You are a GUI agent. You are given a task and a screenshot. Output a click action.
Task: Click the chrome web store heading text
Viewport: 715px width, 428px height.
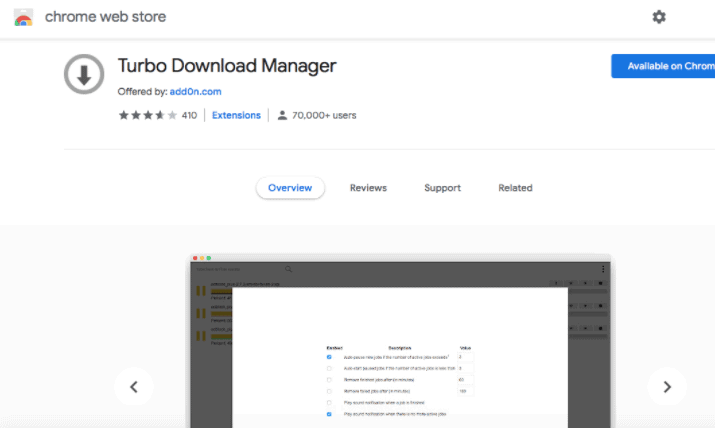tap(105, 17)
